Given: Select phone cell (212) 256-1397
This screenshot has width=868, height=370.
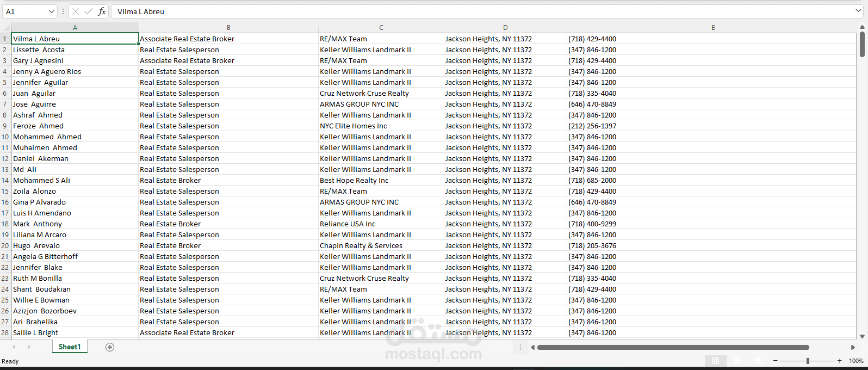Looking at the screenshot, I should 712,126.
